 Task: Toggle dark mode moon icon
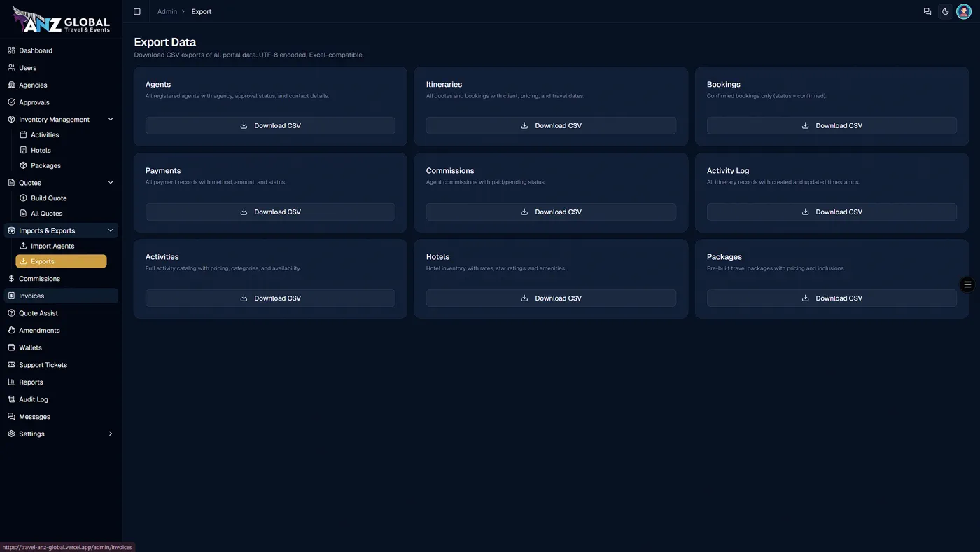point(946,11)
